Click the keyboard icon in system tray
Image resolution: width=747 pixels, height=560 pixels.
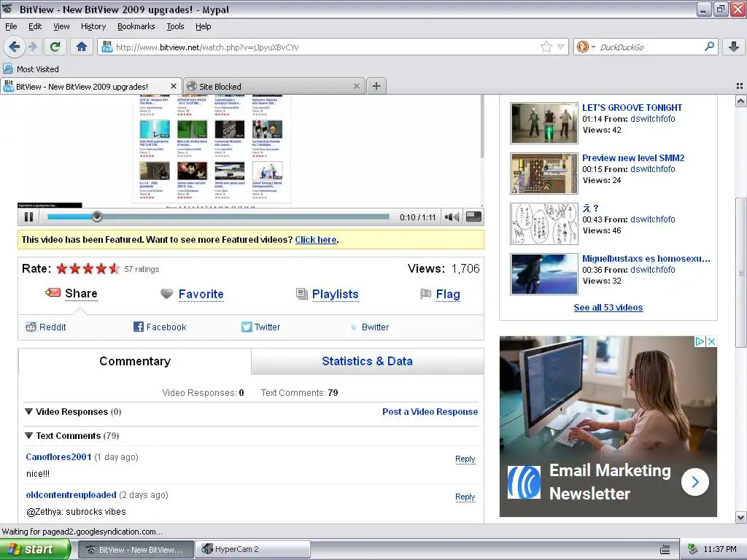pos(665,550)
